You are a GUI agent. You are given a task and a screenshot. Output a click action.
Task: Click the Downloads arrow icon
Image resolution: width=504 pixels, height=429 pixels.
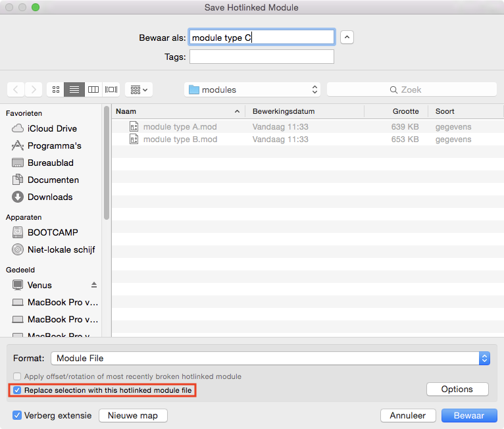pyautogui.click(x=18, y=197)
